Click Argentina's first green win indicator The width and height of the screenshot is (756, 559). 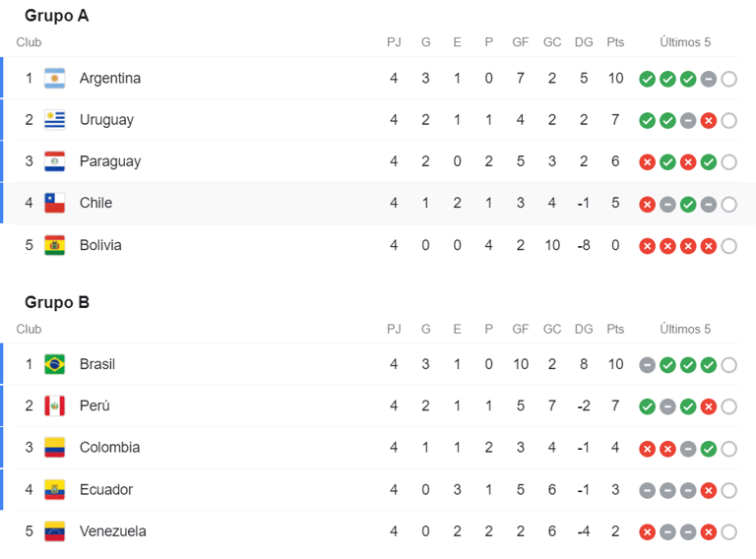tap(647, 79)
